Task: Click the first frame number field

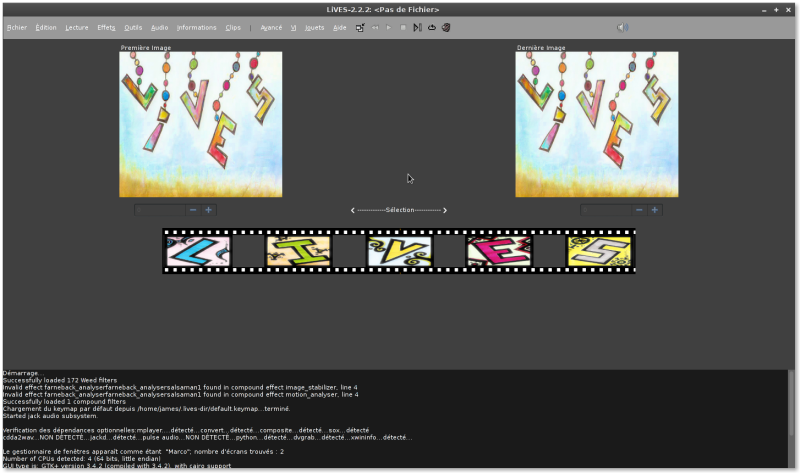Action: tap(160, 210)
